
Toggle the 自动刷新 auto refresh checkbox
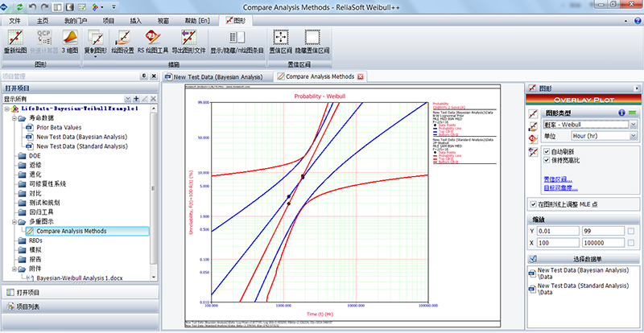coord(547,151)
